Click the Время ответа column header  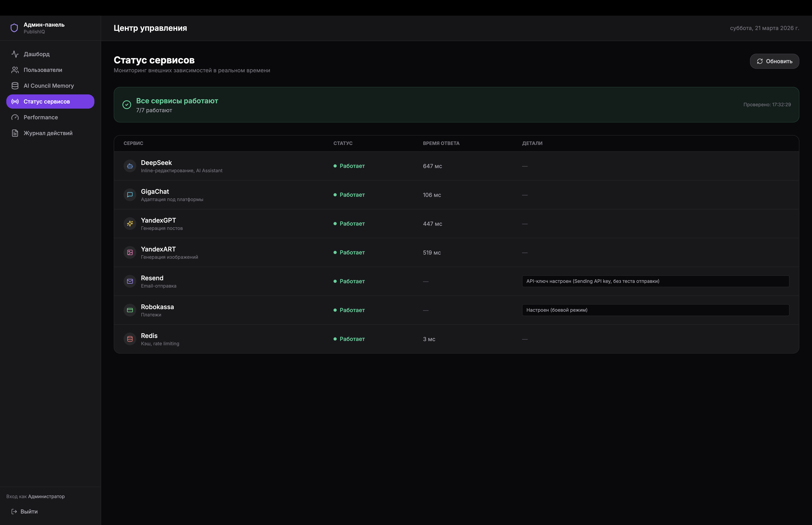[x=441, y=143]
